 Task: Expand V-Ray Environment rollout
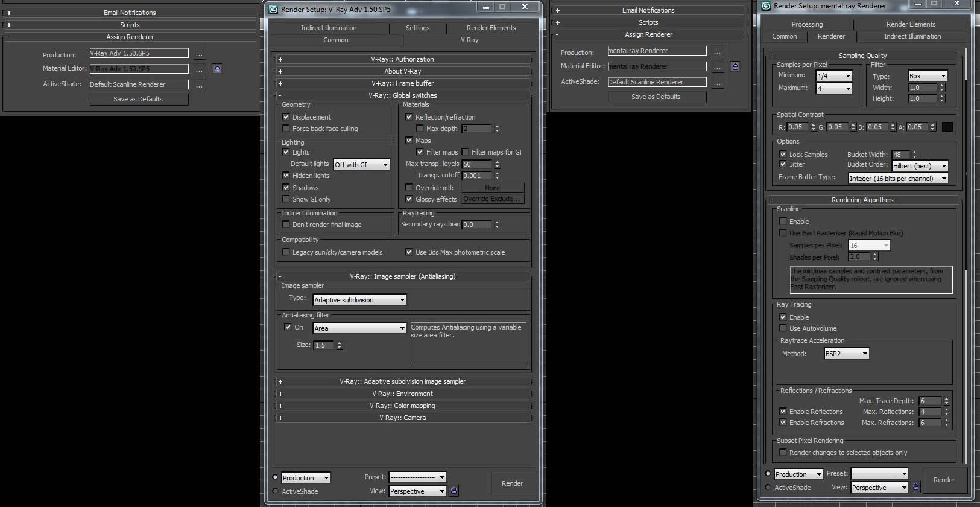[x=402, y=394]
